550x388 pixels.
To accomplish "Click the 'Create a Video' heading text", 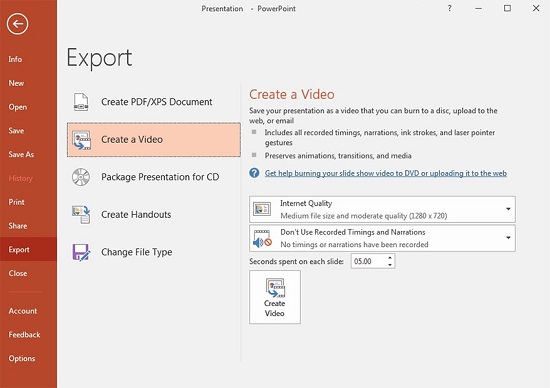I will pos(291,94).
